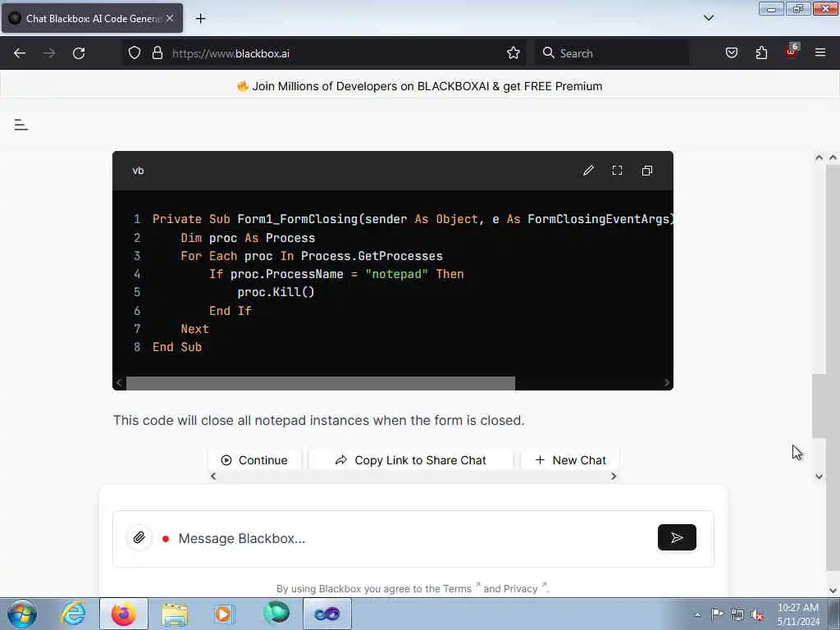Select the Chat Blackbox browser tab
The width and height of the screenshot is (840, 630).
(x=92, y=18)
